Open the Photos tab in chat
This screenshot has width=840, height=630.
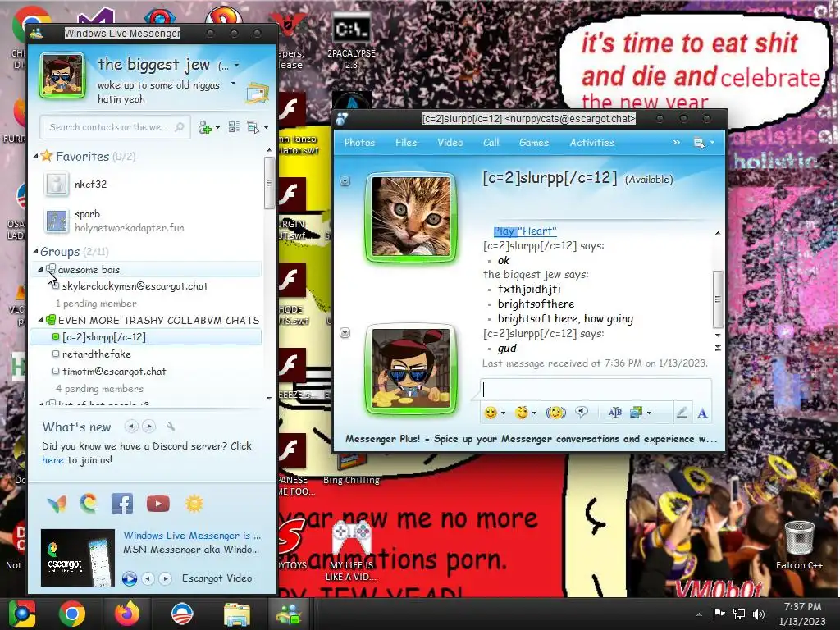pyautogui.click(x=359, y=143)
